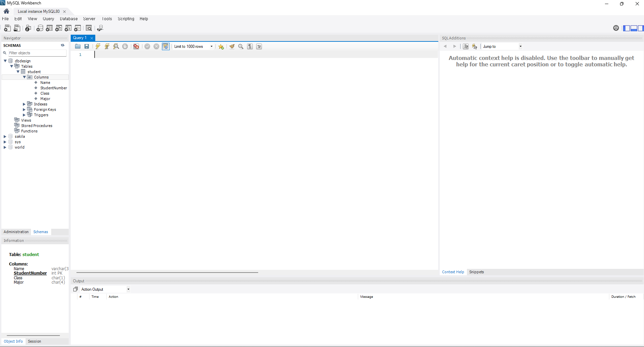Collapse the Tables node
This screenshot has height=347, width=644.
pos(11,66)
